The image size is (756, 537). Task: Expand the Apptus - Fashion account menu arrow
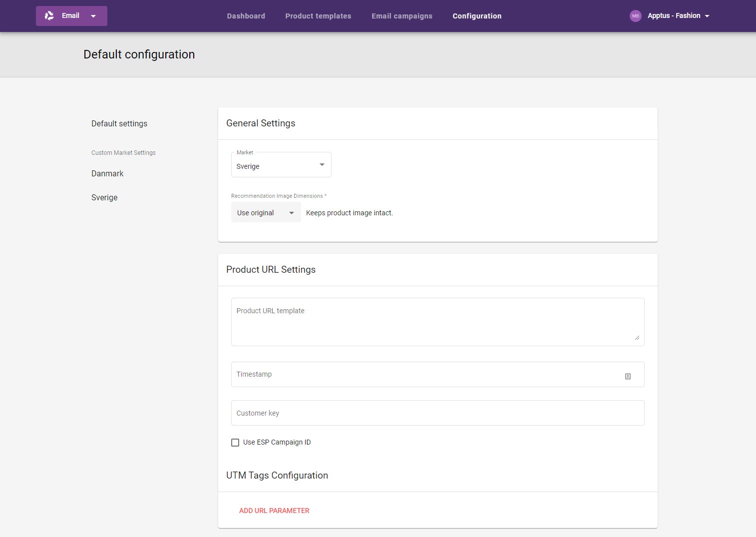point(707,16)
